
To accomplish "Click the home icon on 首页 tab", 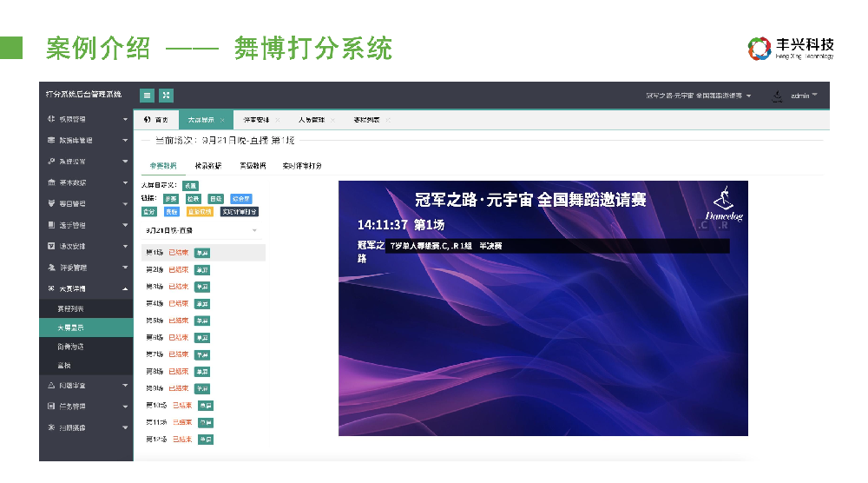I will [147, 120].
